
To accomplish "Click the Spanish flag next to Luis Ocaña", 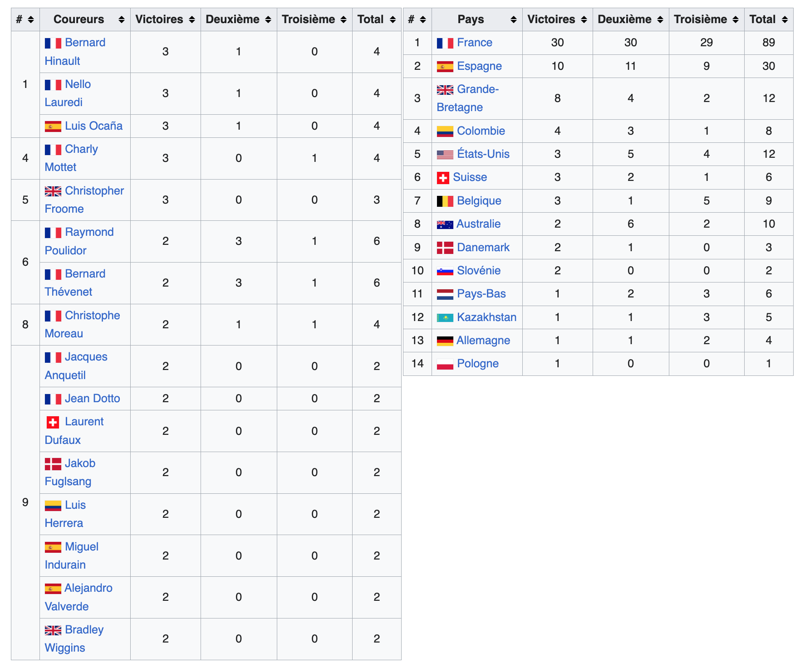I will coord(53,127).
